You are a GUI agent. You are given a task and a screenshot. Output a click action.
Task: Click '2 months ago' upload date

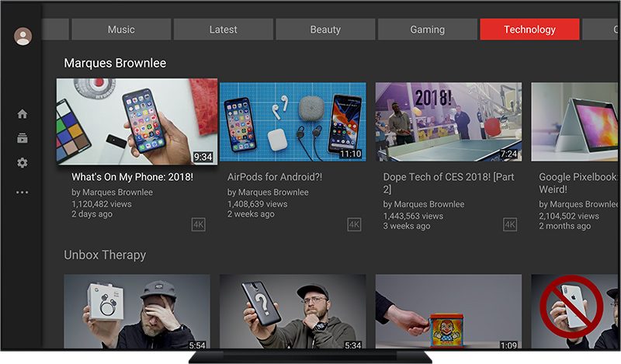tap(565, 226)
